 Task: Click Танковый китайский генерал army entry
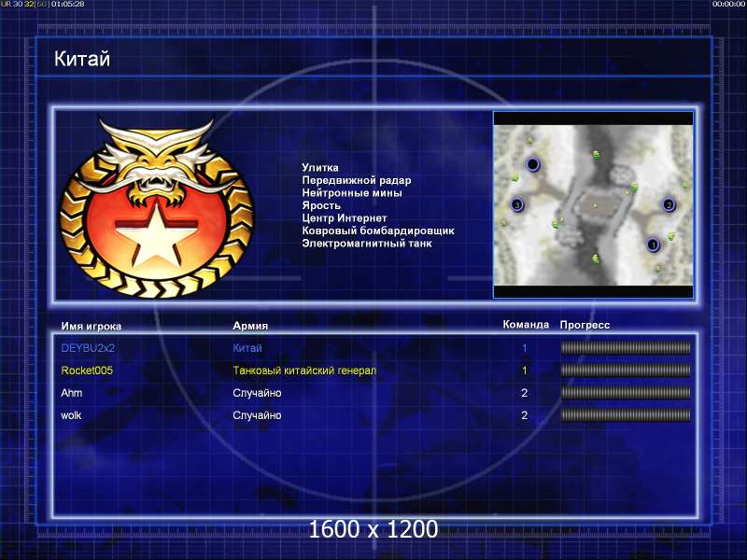click(x=304, y=371)
